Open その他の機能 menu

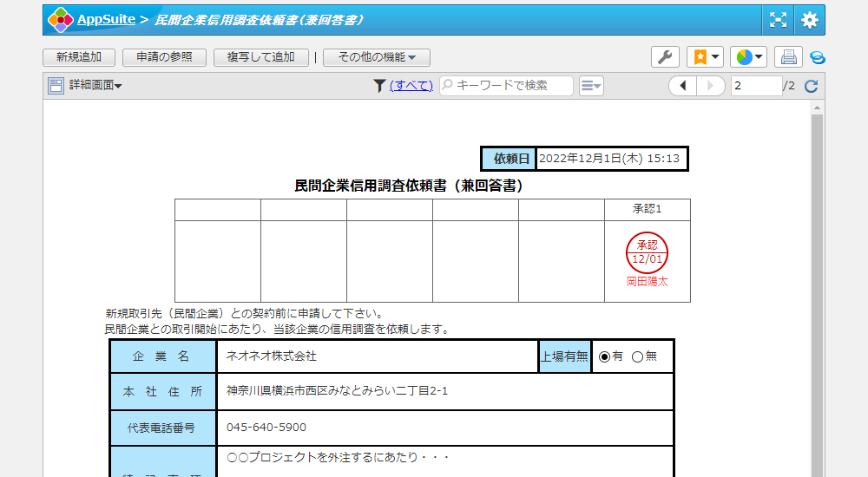coord(377,57)
